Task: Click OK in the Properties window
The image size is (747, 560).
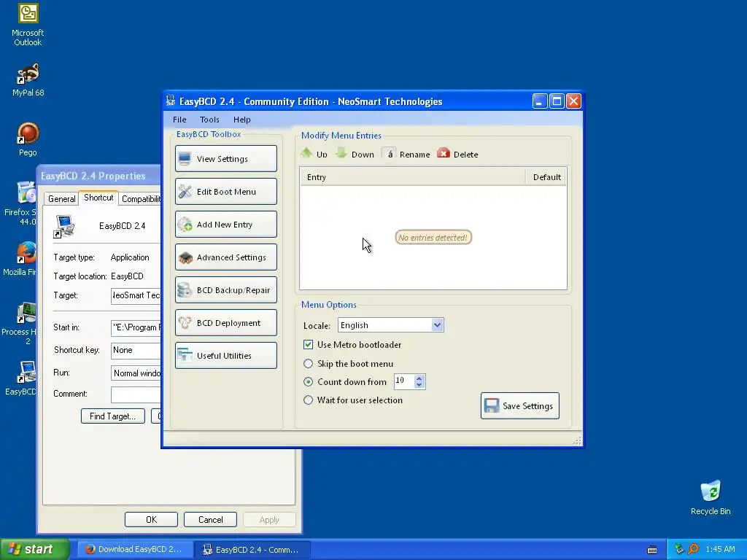Action: click(x=151, y=519)
